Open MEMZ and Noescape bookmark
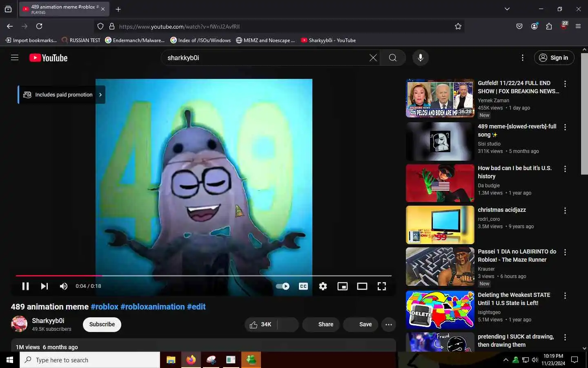This screenshot has height=368, width=588. pos(265,40)
